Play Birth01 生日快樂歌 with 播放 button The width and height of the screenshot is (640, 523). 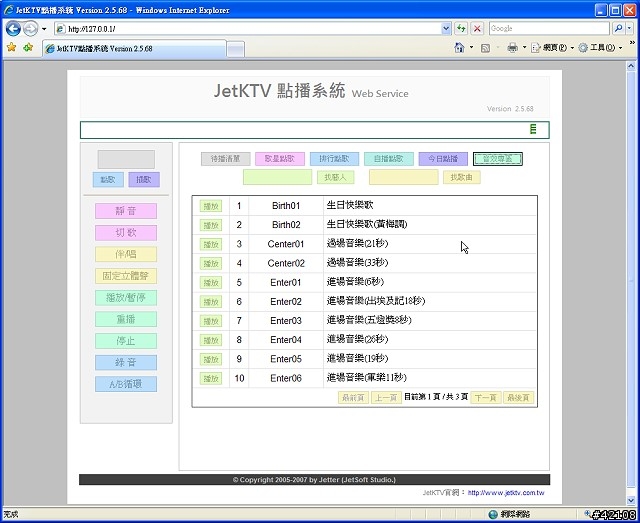211,206
